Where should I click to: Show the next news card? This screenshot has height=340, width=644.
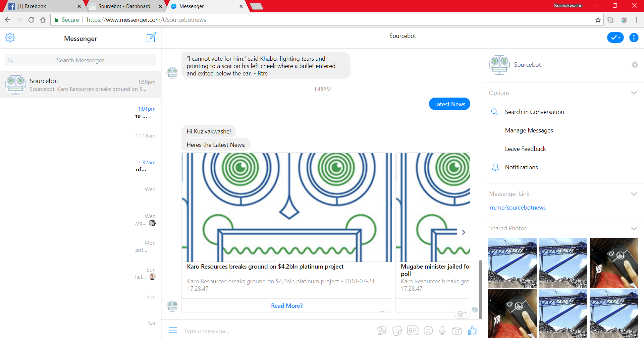[464, 232]
